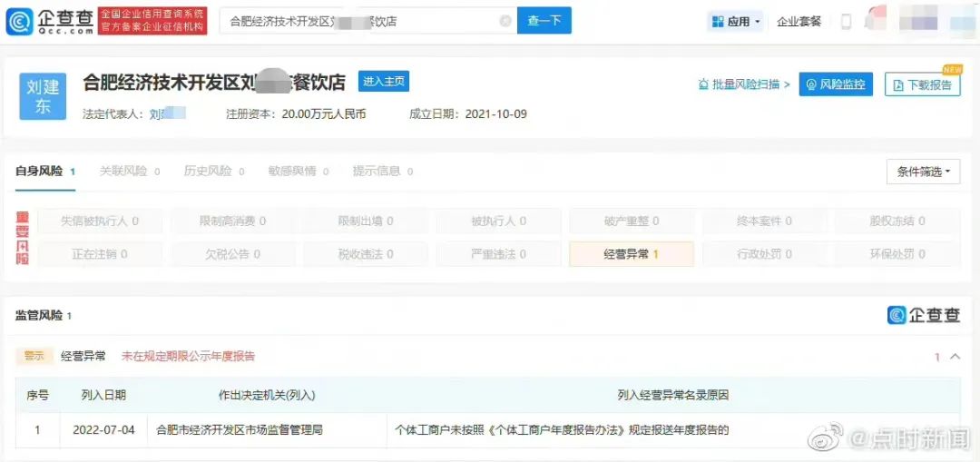Switch to the 历史风险 tab
Screen dimensions: 980x462
214,172
